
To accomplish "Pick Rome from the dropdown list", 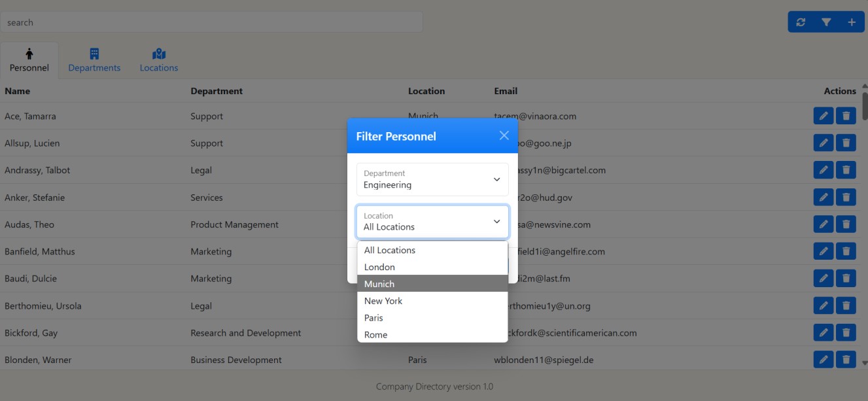I will [432, 334].
